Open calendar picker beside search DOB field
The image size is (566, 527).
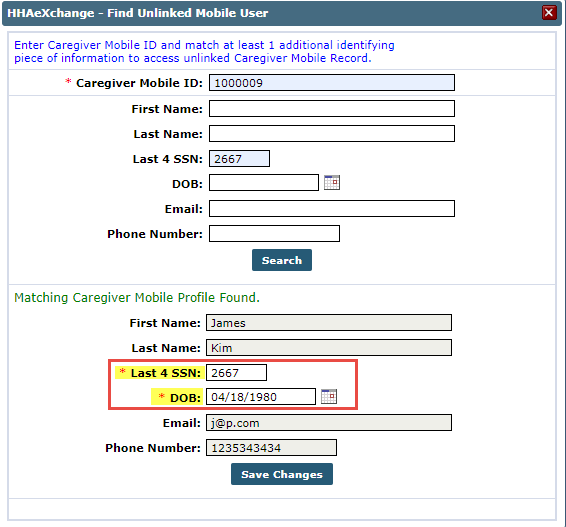pyautogui.click(x=332, y=182)
